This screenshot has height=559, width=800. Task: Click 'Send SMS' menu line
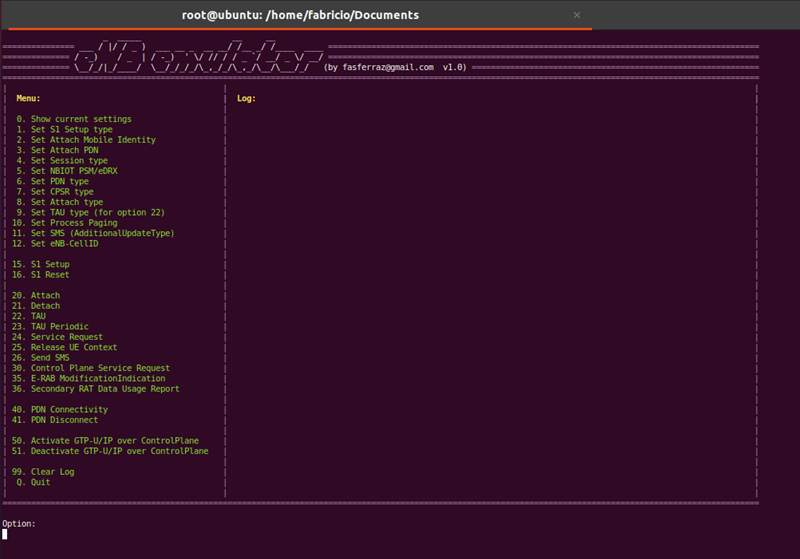click(41, 358)
